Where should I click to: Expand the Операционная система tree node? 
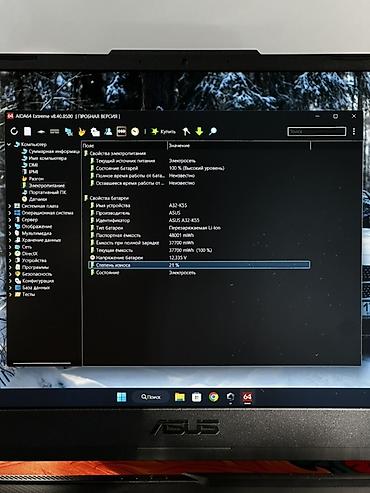coord(10,213)
